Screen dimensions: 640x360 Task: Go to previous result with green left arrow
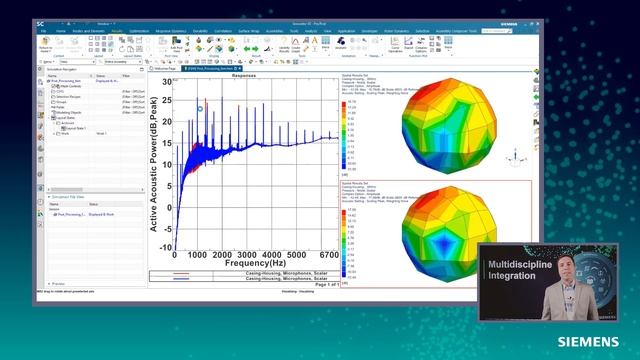247,49
